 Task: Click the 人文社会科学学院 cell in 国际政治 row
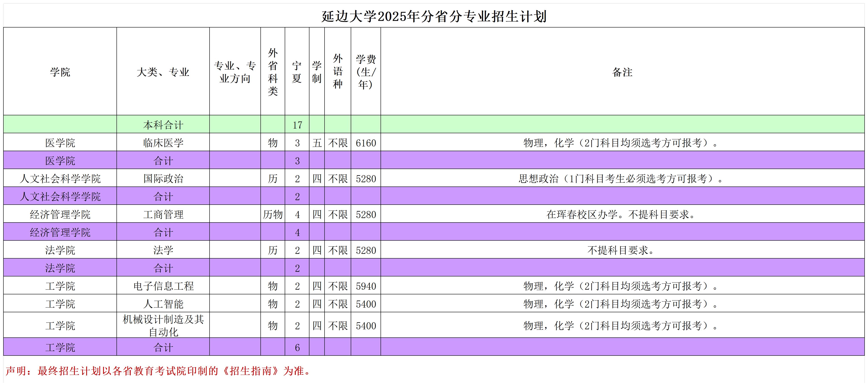pyautogui.click(x=60, y=178)
